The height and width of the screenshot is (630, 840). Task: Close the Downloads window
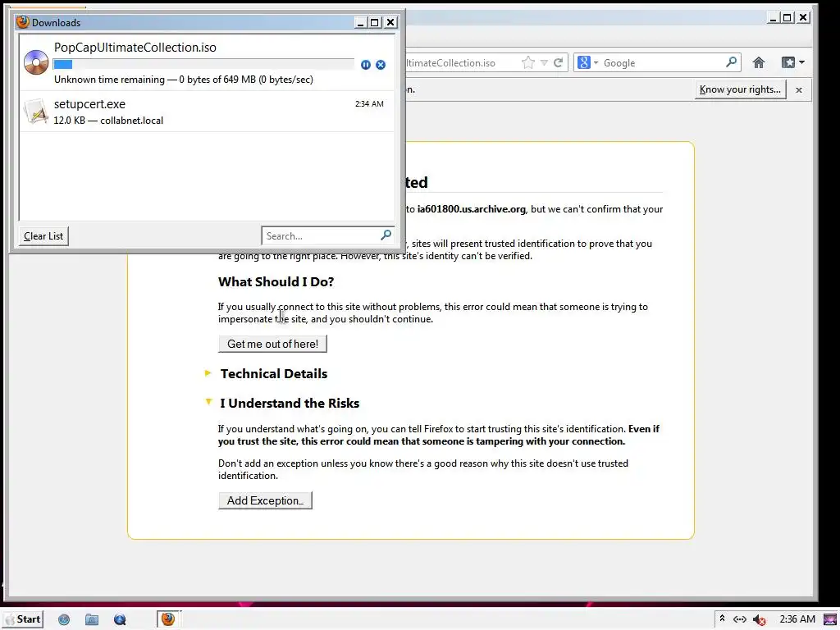pos(390,22)
